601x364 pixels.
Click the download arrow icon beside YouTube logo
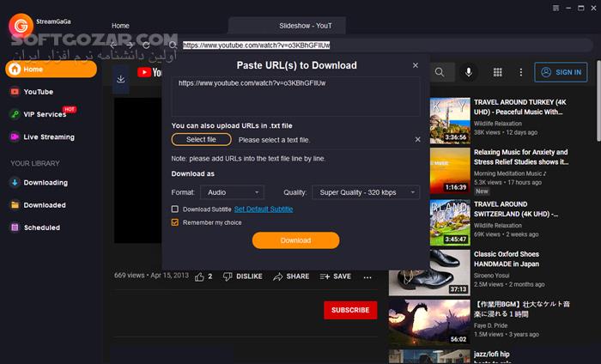pos(121,79)
